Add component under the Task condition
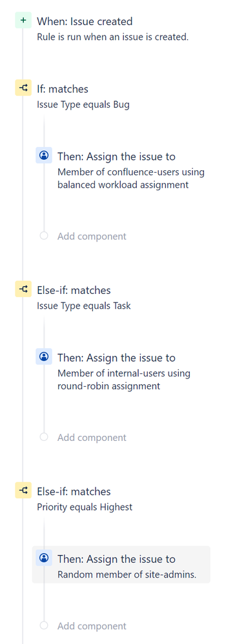 92,438
